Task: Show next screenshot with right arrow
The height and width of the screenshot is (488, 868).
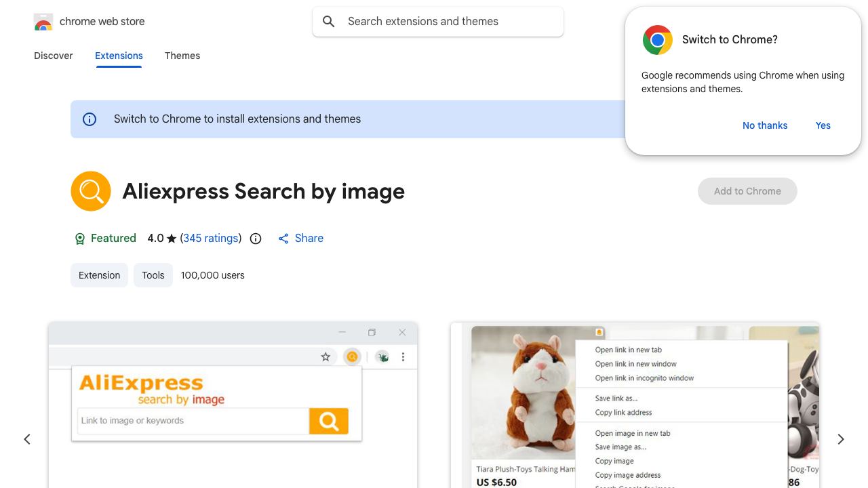Action: 841,439
